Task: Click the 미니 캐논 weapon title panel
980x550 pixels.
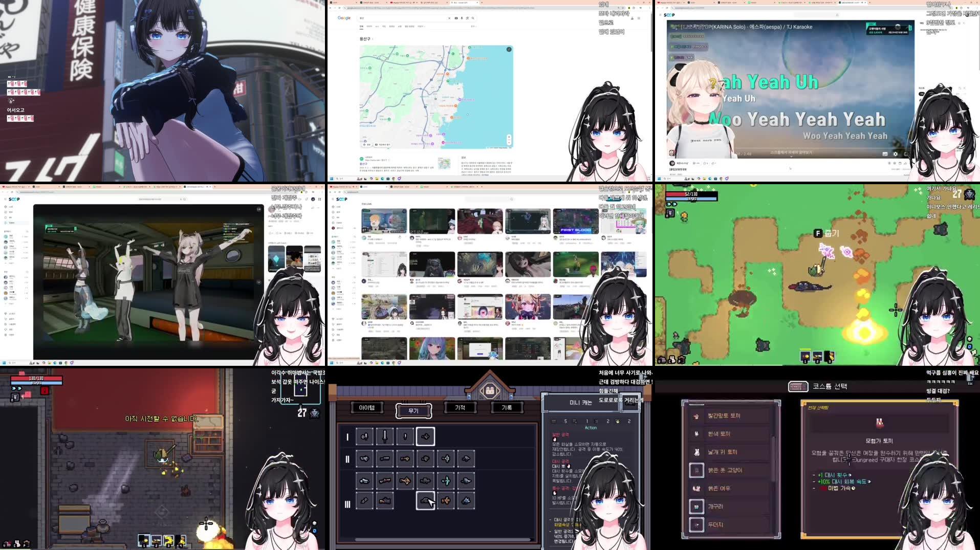Action: tap(581, 403)
